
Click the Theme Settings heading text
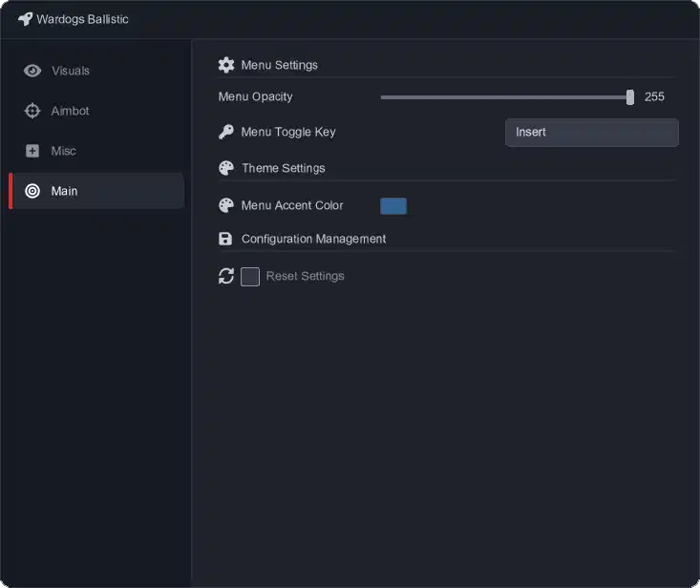[284, 168]
